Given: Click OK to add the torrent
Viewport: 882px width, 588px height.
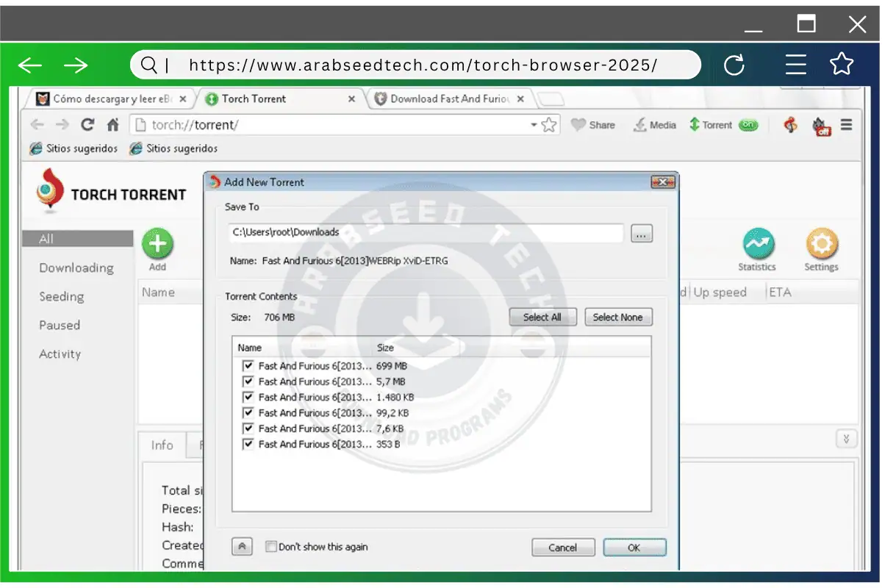Looking at the screenshot, I should click(634, 548).
